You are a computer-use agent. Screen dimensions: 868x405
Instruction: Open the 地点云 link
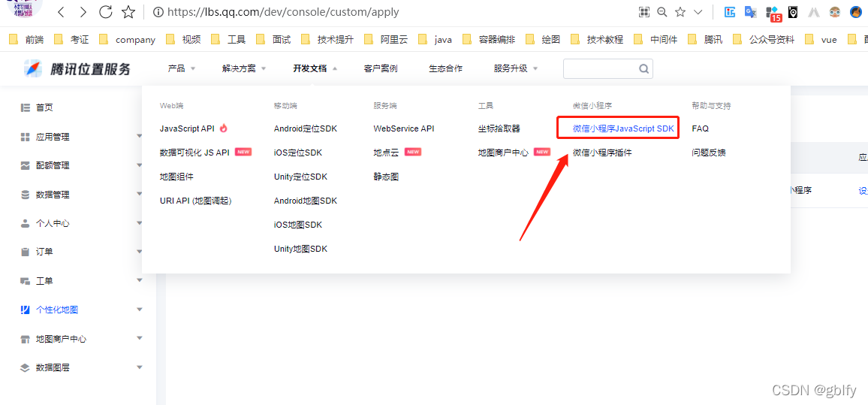click(387, 153)
